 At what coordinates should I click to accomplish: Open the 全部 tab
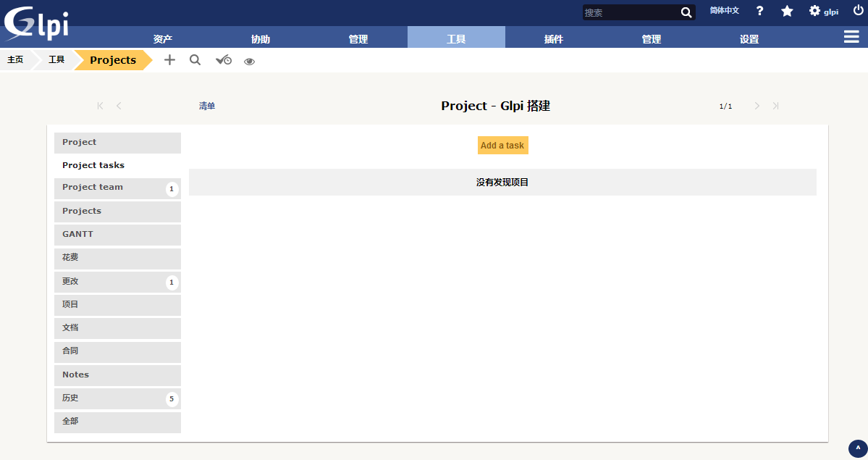tap(117, 422)
